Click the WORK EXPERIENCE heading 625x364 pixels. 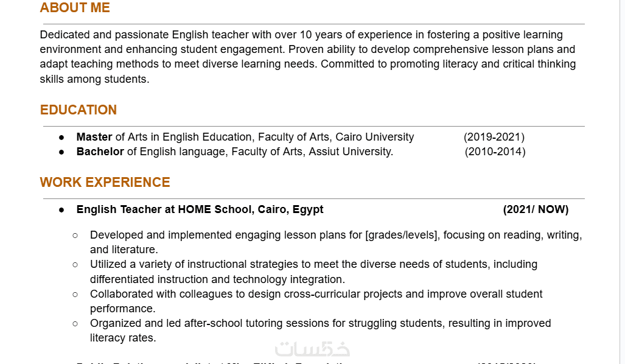pos(105,183)
